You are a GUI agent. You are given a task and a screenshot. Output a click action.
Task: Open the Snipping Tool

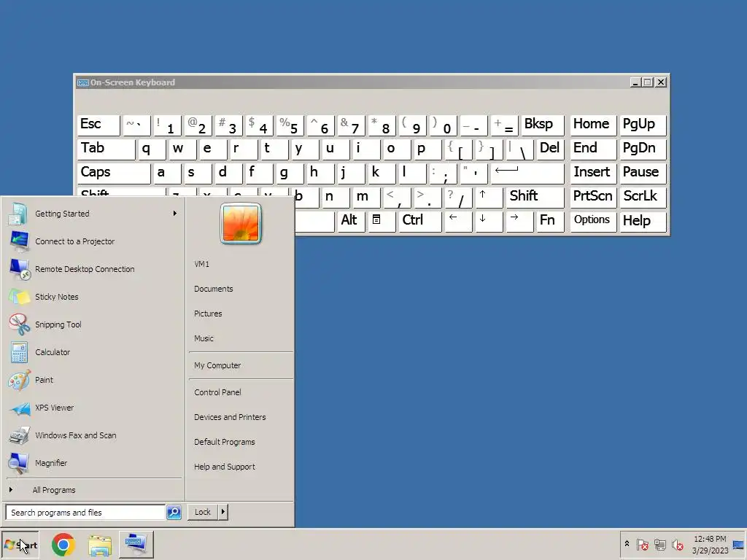(x=93, y=324)
